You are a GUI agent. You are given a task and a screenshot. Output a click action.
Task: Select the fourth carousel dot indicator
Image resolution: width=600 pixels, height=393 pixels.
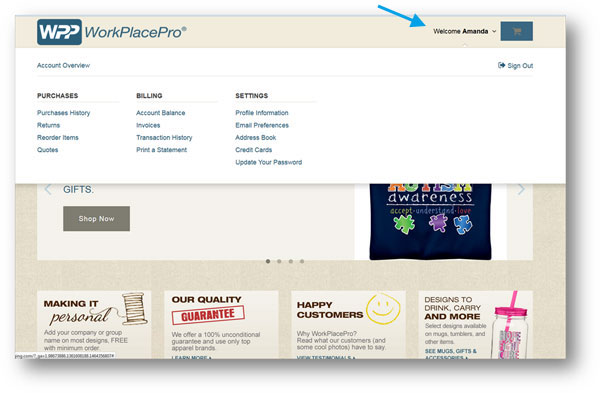click(302, 261)
